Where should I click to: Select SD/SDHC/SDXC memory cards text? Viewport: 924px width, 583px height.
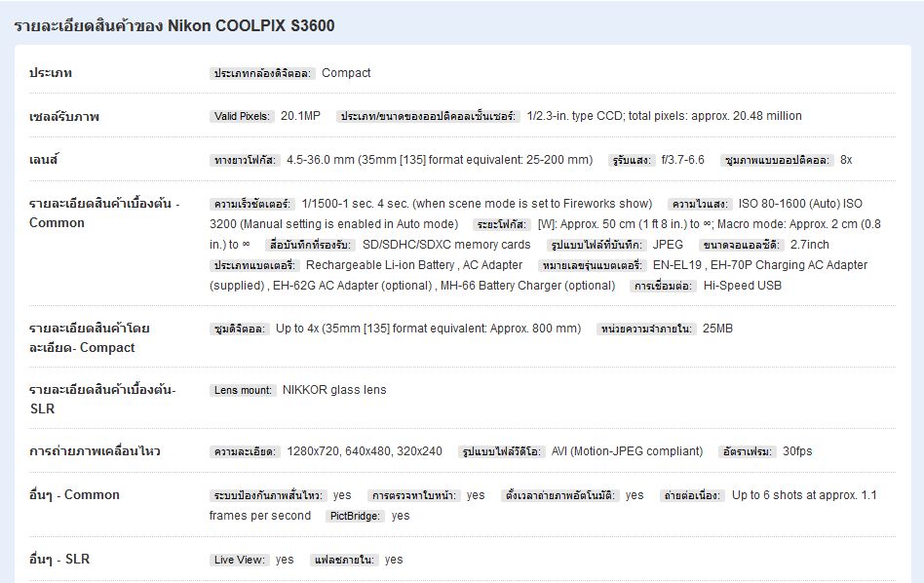[446, 245]
